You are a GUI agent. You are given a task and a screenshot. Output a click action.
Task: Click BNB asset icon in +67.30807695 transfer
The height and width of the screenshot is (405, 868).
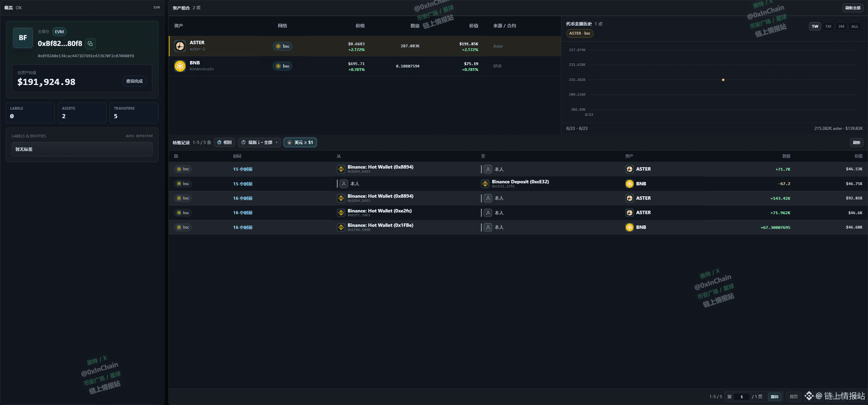629,228
